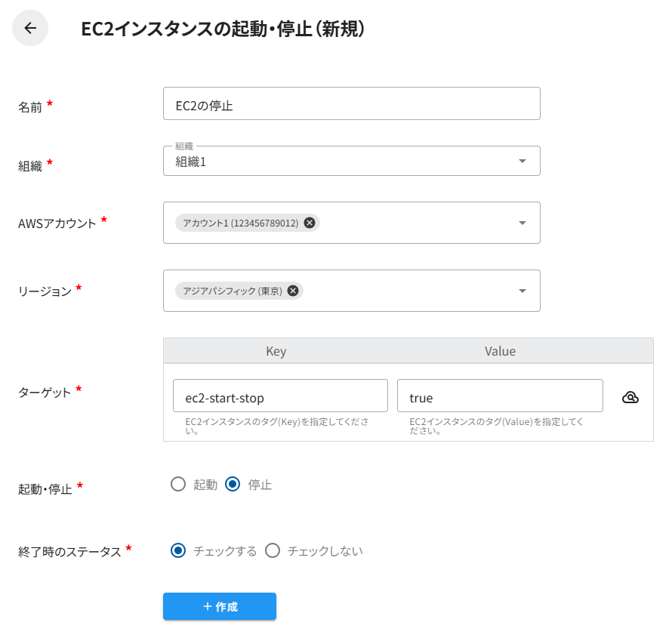
Task: Click the Value column header
Action: (x=500, y=351)
